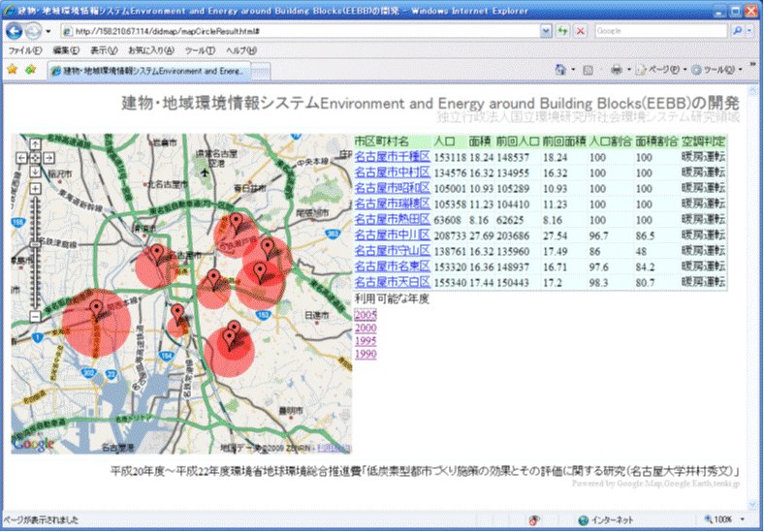Select the year 2005 link

pyautogui.click(x=366, y=315)
